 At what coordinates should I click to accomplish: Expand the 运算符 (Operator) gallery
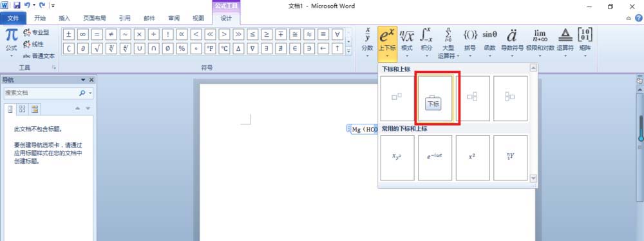coord(565,43)
